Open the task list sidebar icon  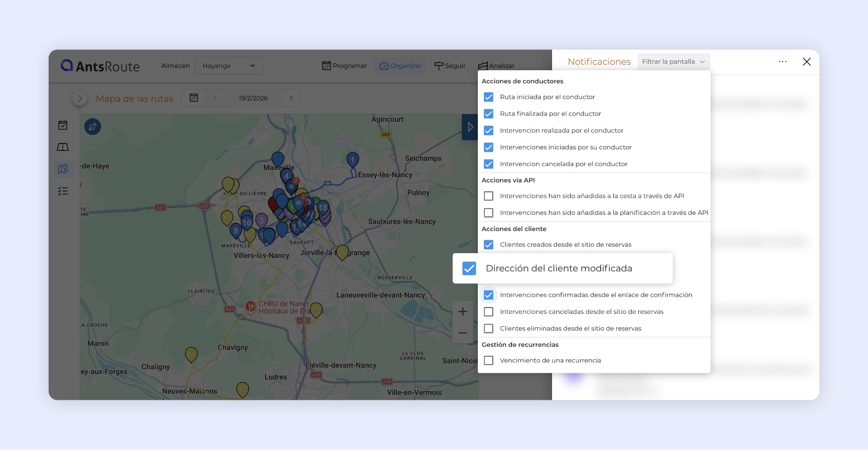click(x=63, y=191)
